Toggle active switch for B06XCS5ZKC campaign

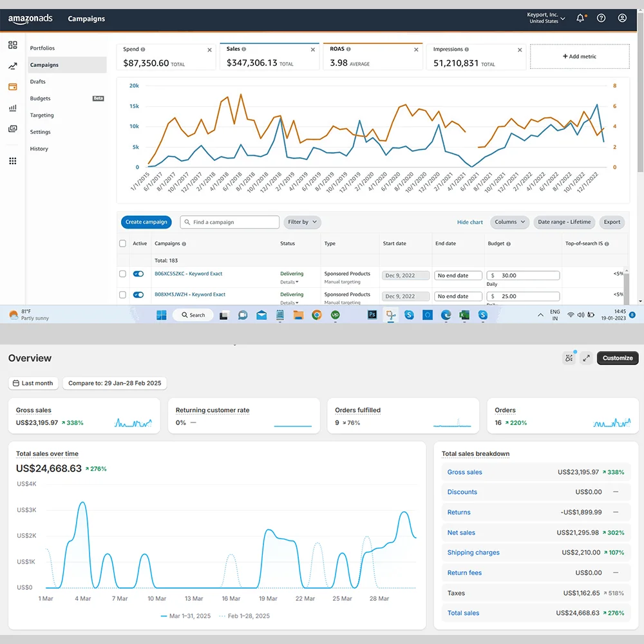pos(138,274)
